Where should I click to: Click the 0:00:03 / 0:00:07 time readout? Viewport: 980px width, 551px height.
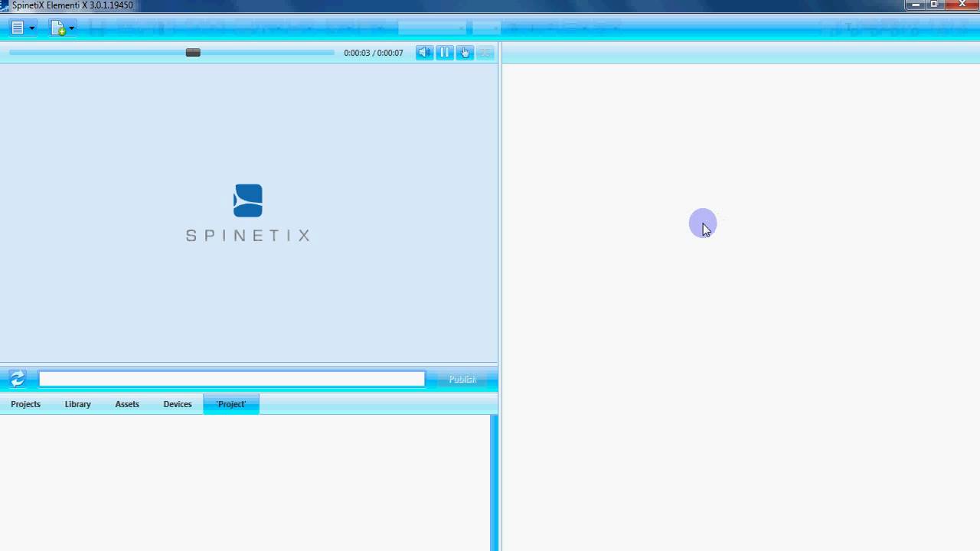coord(374,53)
